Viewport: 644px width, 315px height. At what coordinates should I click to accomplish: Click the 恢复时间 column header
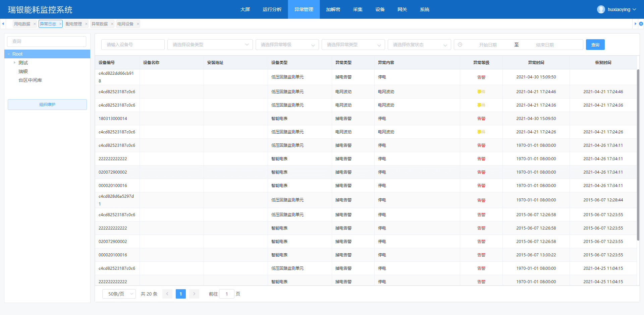[603, 63]
